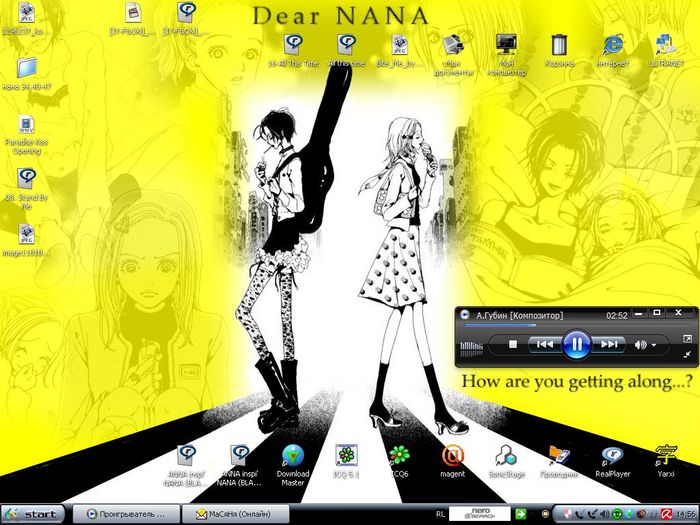Select the magent @ desktop icon

[x=453, y=461]
